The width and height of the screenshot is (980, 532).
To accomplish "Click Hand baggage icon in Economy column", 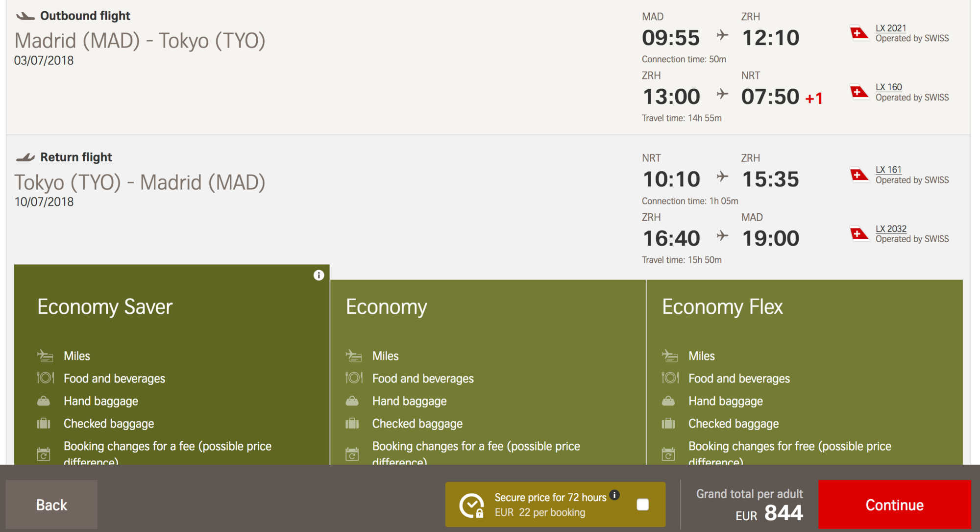I will click(x=352, y=401).
